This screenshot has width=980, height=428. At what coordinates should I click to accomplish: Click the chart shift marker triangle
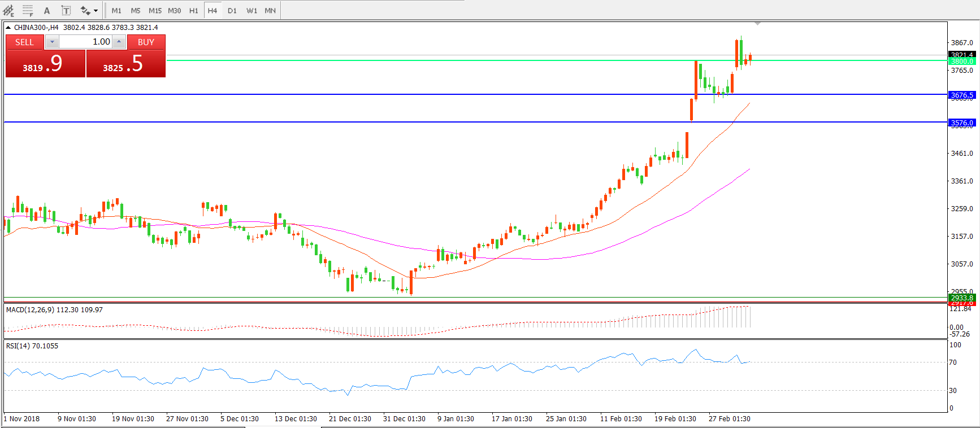[x=757, y=24]
